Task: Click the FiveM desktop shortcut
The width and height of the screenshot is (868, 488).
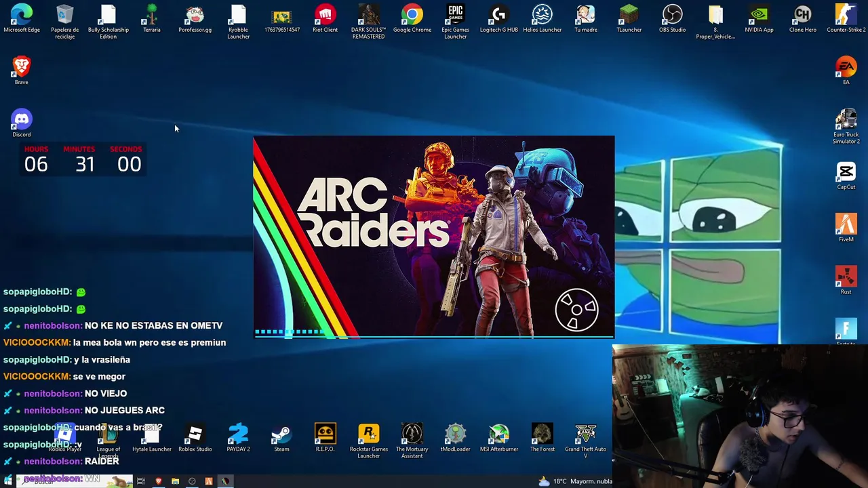Action: [x=846, y=228]
